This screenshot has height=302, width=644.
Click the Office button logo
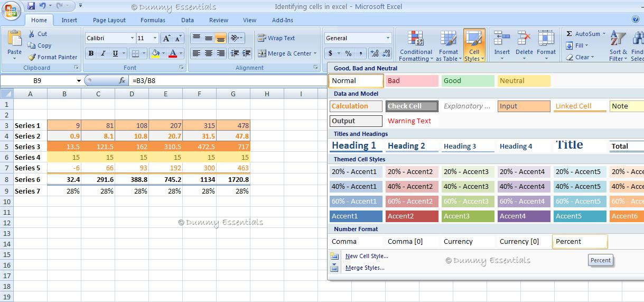(x=11, y=10)
